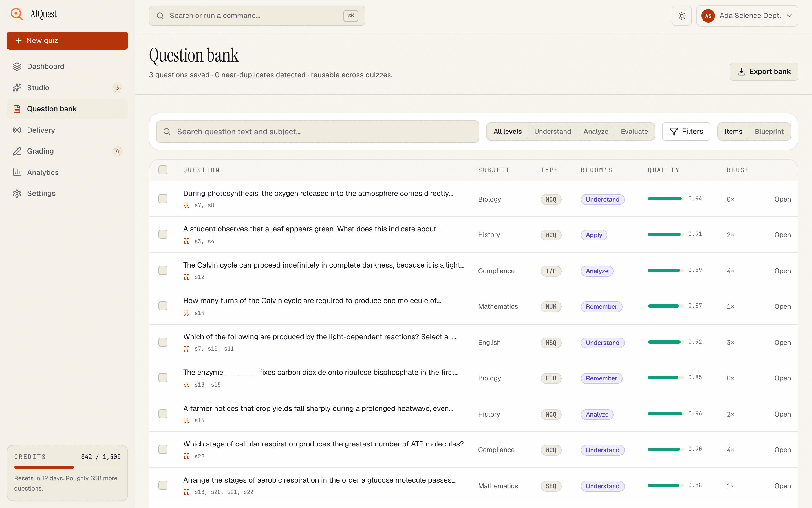Click the MSQ type badge
The width and height of the screenshot is (812, 508).
551,343
